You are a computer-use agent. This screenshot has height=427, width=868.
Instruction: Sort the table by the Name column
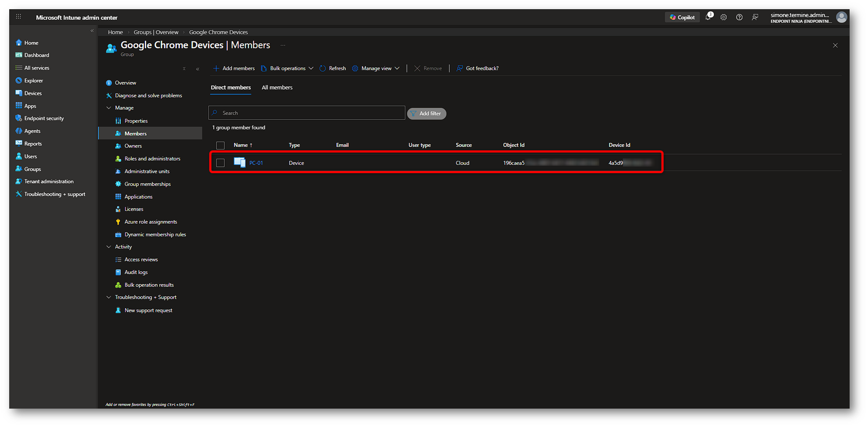coord(243,145)
